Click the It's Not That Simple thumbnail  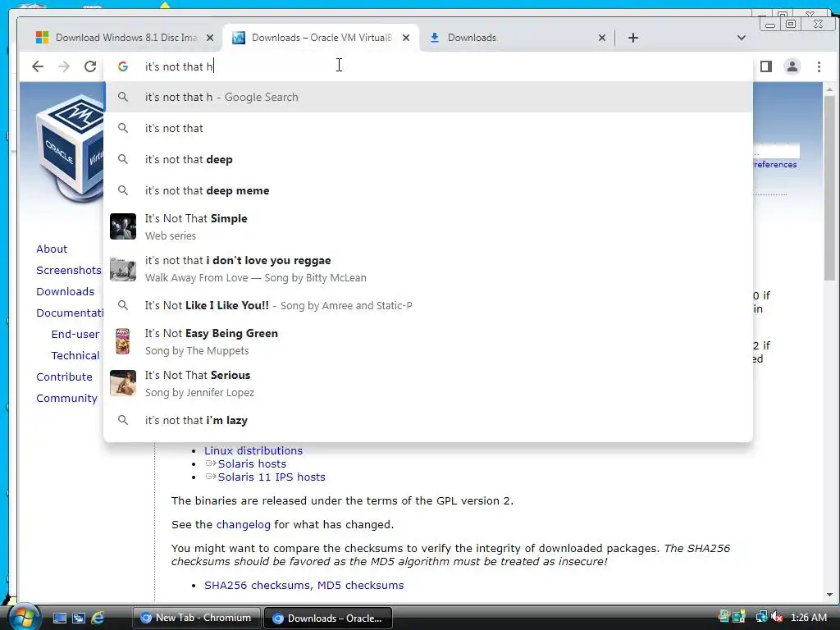click(x=123, y=226)
